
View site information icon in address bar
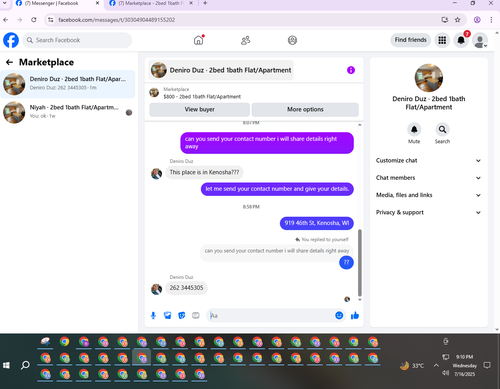pos(51,20)
